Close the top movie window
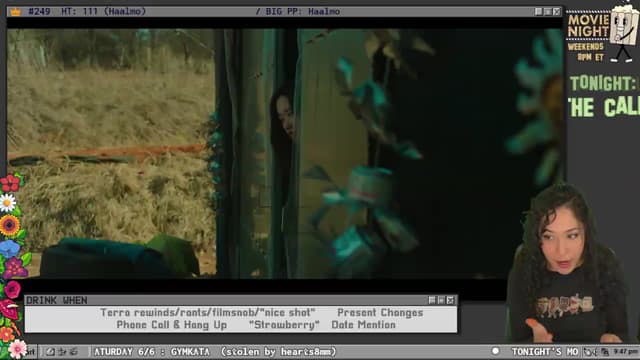The width and height of the screenshot is (640, 360). [557, 12]
